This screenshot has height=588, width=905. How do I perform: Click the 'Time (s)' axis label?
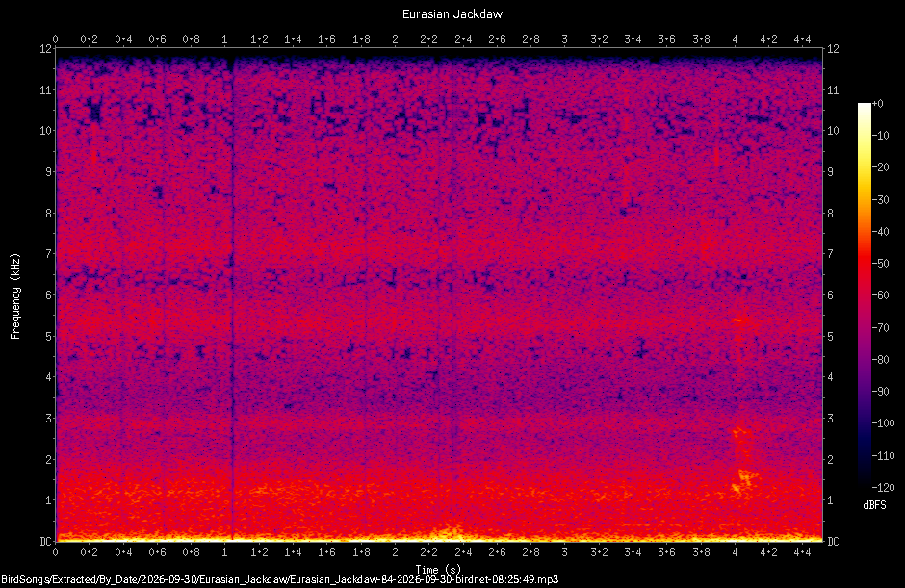click(x=438, y=569)
